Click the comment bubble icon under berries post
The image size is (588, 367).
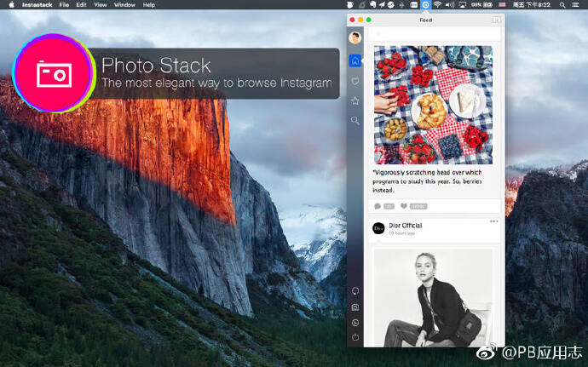(378, 206)
